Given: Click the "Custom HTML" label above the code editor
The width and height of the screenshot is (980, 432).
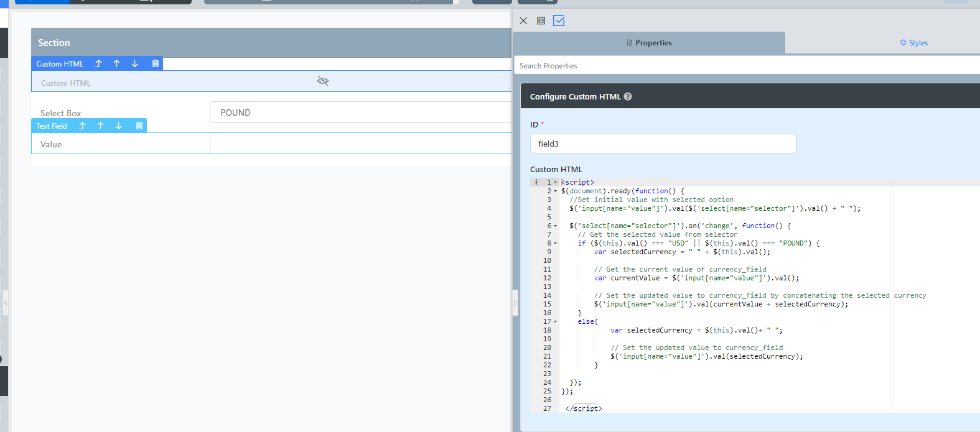Looking at the screenshot, I should click(x=556, y=169).
